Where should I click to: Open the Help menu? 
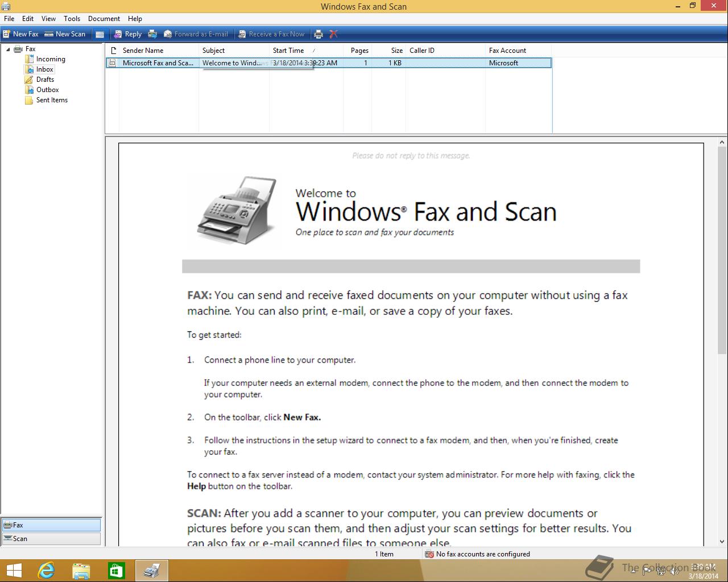pyautogui.click(x=135, y=19)
